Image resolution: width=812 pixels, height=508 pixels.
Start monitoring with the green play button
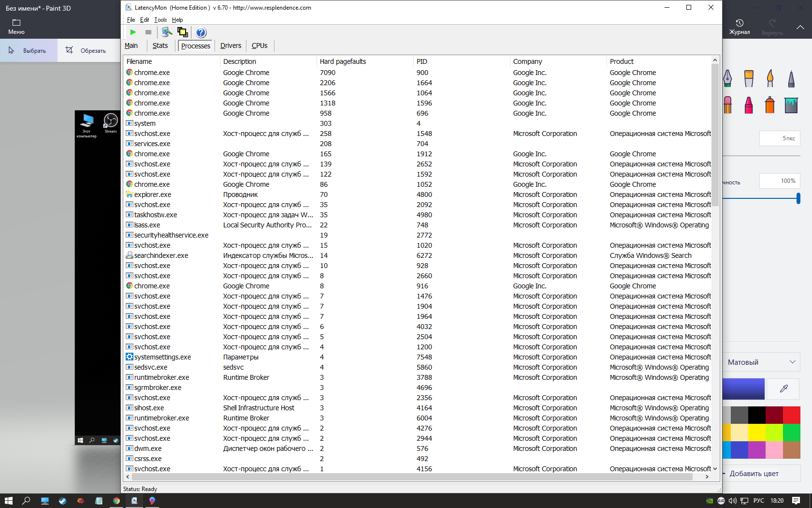pos(133,32)
